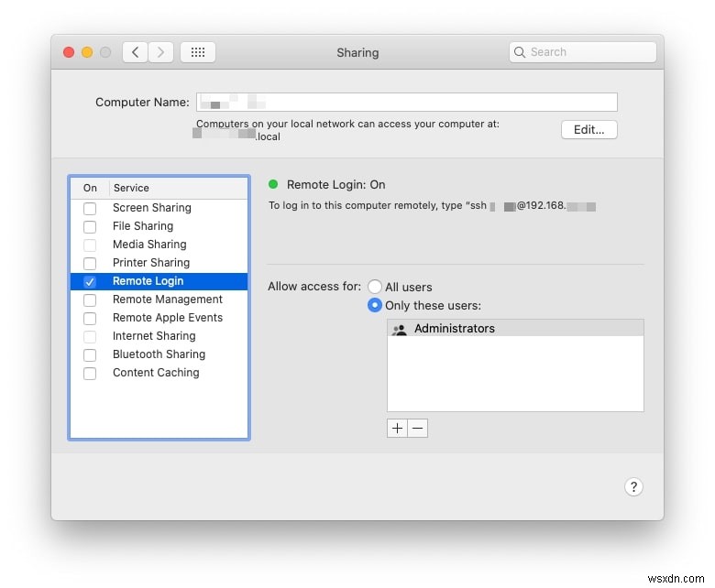Enable the Internet Sharing checkbox
This screenshot has width=715, height=588.
click(x=90, y=336)
